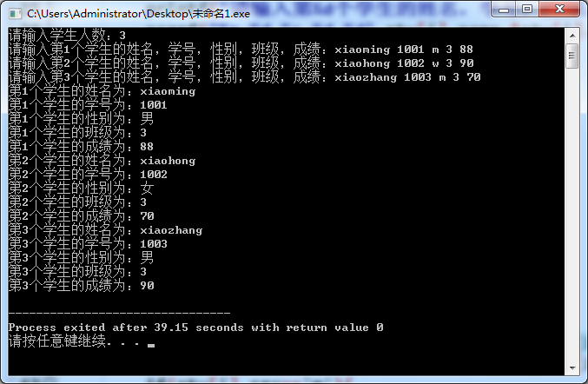Click the title bar path text 未命名1.exe
The height and width of the screenshot is (384, 588).
pos(221,14)
